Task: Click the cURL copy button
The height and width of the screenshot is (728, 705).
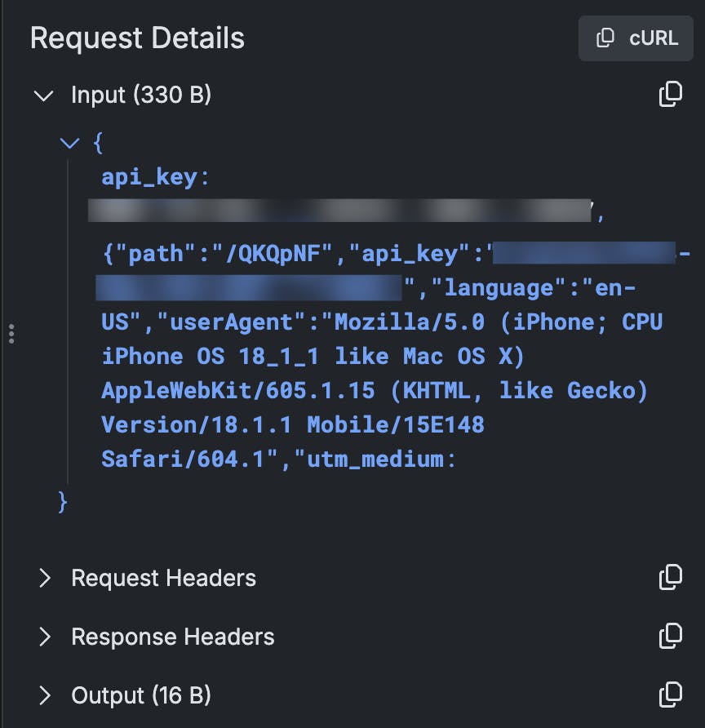Action: pyautogui.click(x=636, y=38)
